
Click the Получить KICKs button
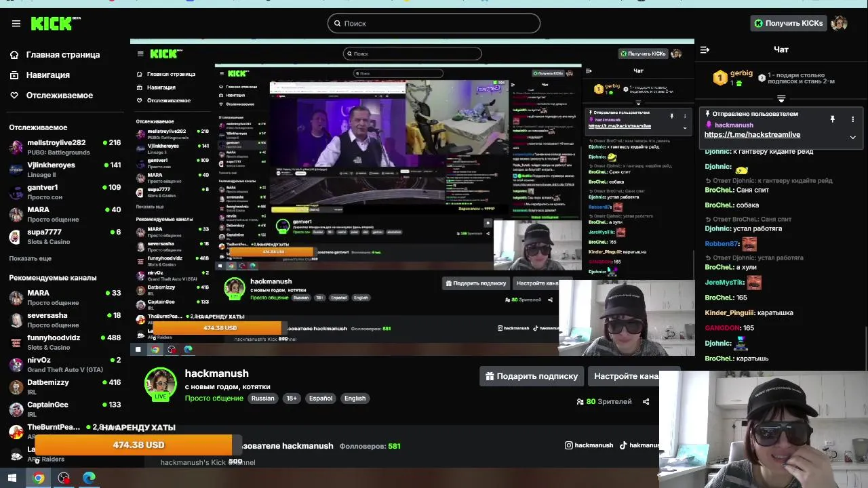click(x=789, y=24)
